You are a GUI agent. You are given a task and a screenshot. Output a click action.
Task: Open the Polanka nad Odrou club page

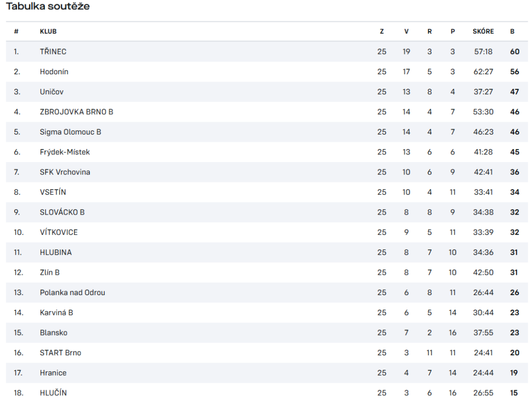(x=72, y=292)
